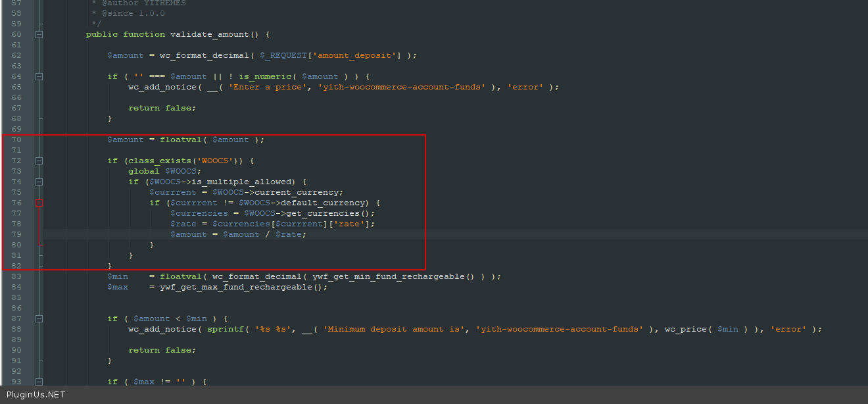Collapse the amount < min block on line 87
868x404 pixels.
[39, 318]
